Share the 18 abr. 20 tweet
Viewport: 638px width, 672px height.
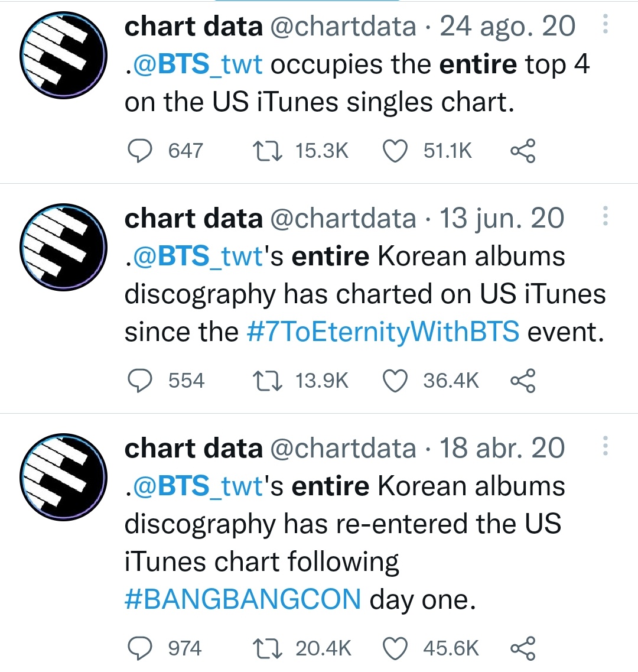[523, 648]
